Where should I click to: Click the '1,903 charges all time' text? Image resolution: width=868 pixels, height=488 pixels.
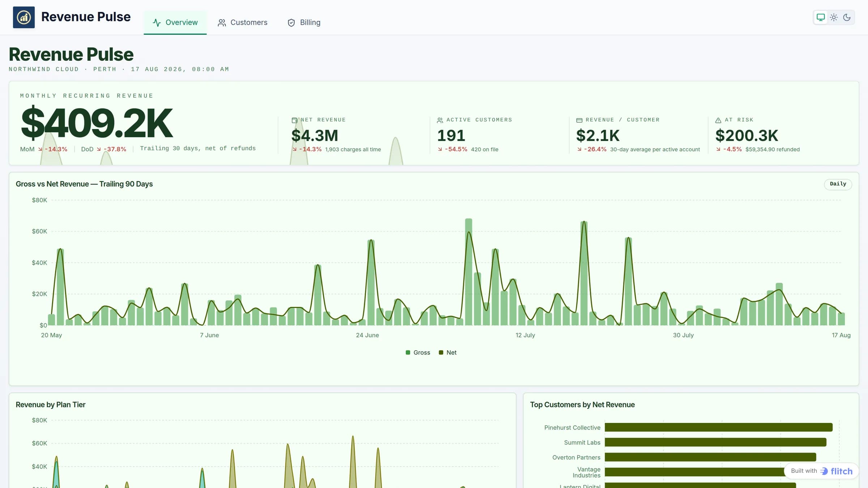[x=353, y=149]
